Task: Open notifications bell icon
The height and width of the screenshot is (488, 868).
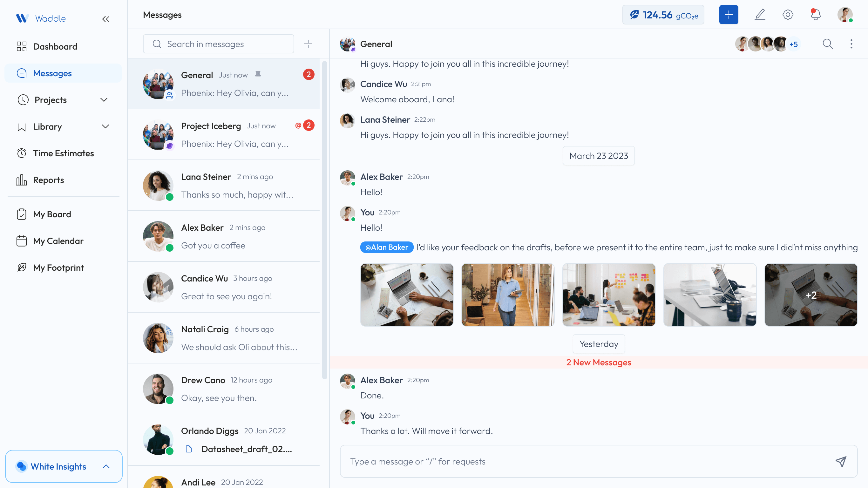Action: [x=816, y=15]
